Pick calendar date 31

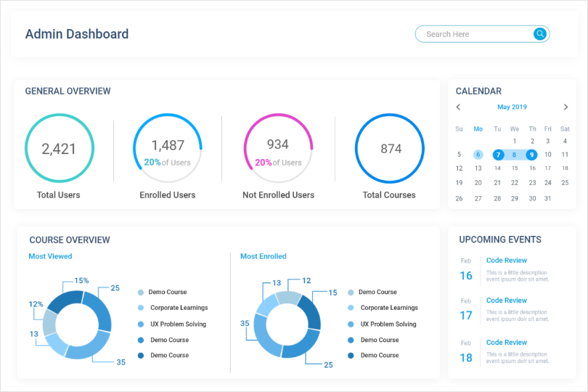coord(547,198)
